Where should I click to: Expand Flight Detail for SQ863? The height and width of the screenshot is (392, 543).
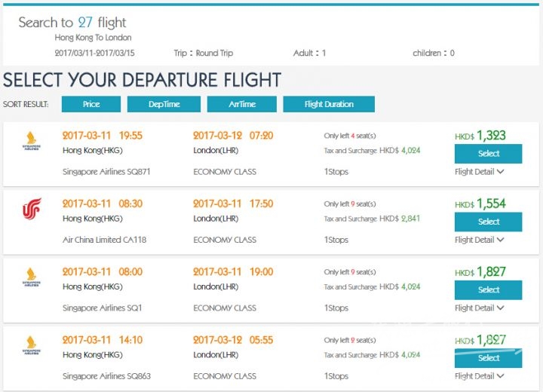click(480, 375)
